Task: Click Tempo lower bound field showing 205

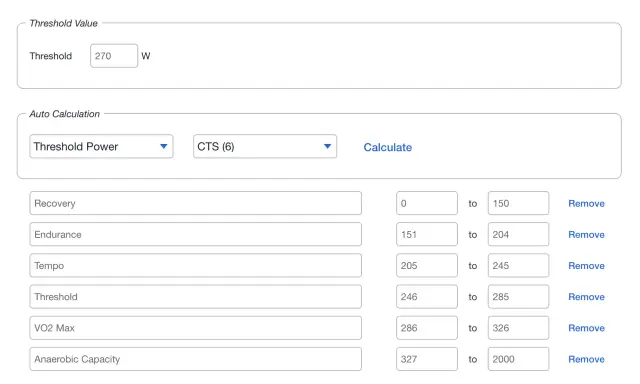Action: click(x=427, y=266)
